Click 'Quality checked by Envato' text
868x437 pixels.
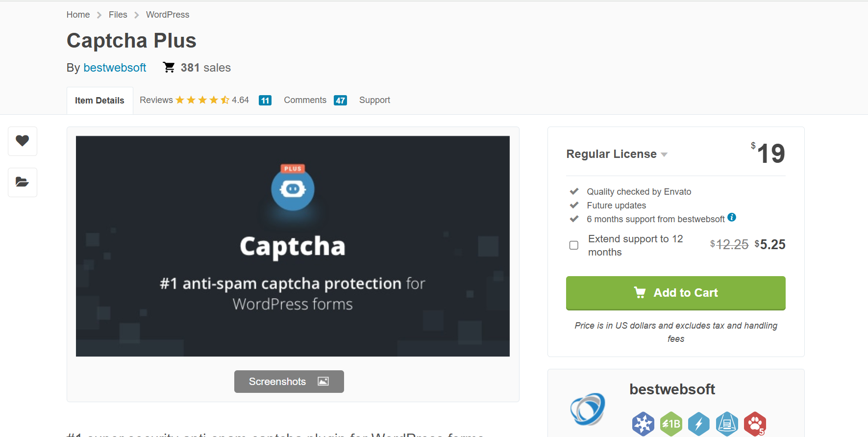(x=639, y=192)
